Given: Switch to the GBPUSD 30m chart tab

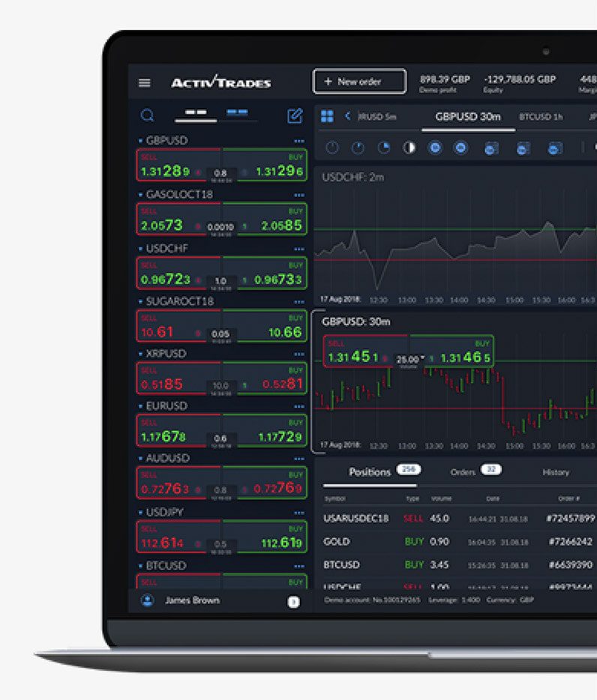Looking at the screenshot, I should click(x=468, y=117).
